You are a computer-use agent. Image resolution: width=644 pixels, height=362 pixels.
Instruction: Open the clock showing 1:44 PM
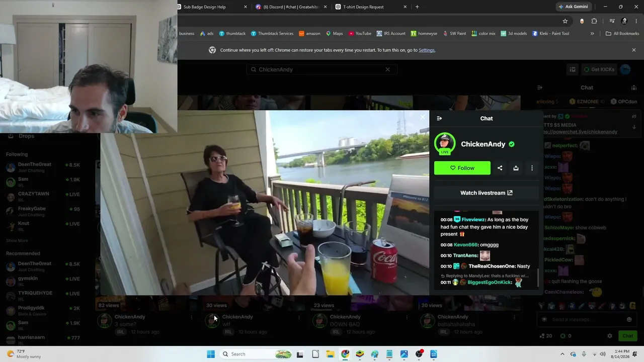tap(621, 354)
